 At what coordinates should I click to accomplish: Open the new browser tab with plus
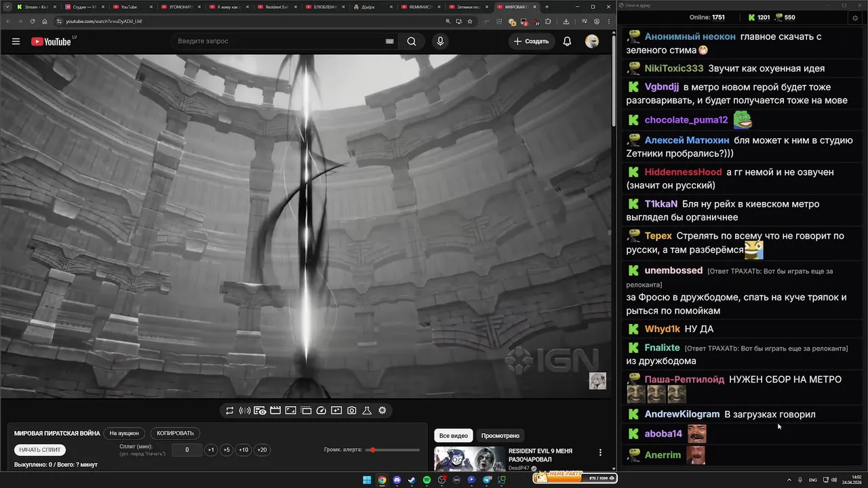point(547,7)
